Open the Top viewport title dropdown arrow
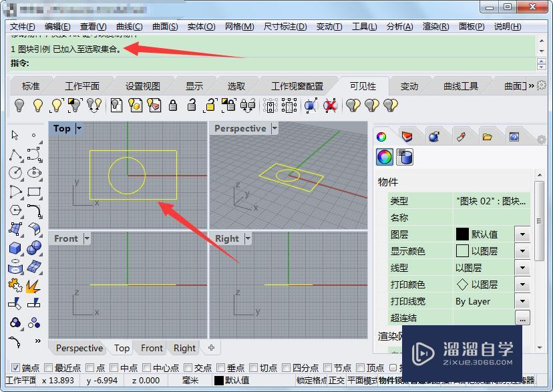Viewport: 553px width, 392px height. (x=79, y=128)
